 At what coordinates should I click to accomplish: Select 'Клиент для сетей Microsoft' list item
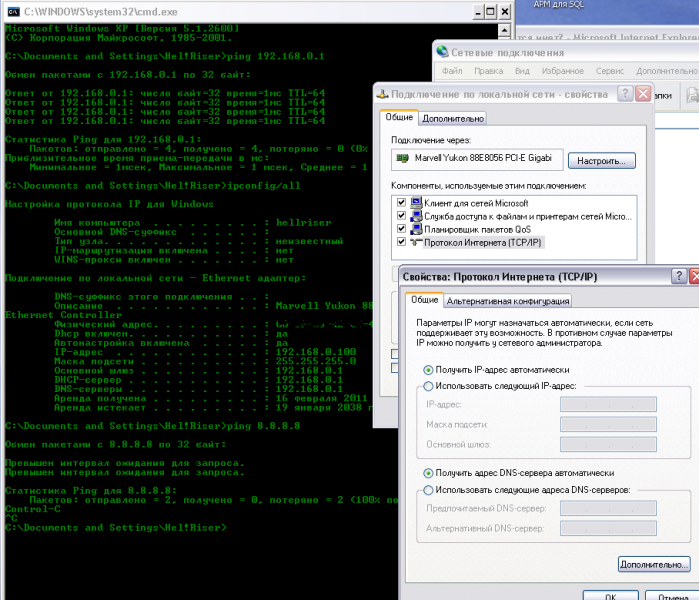point(476,203)
